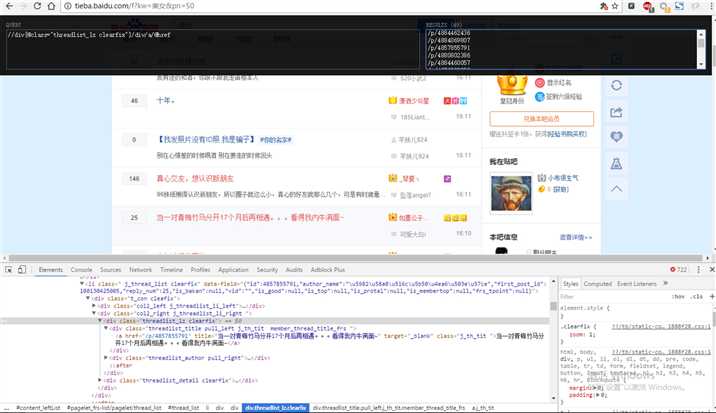This screenshot has height=413, width=716.
Task: Click the address bar URL
Action: 134,6
